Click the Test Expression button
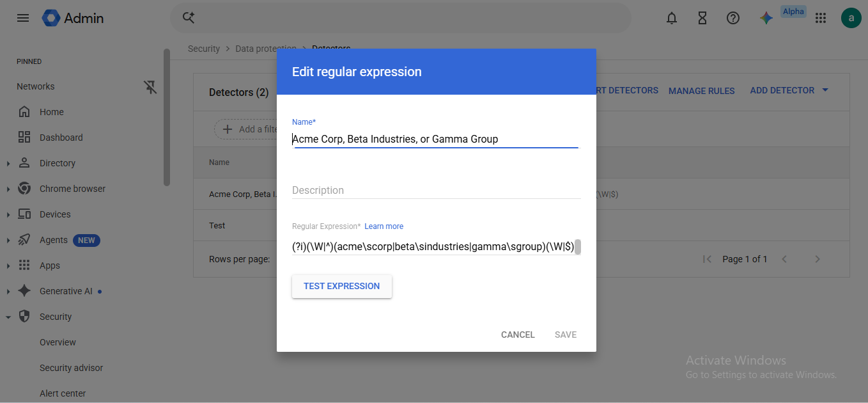 (x=342, y=286)
